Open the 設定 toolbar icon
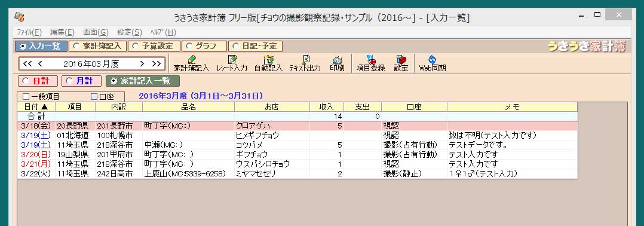644x226 pixels. (x=401, y=63)
